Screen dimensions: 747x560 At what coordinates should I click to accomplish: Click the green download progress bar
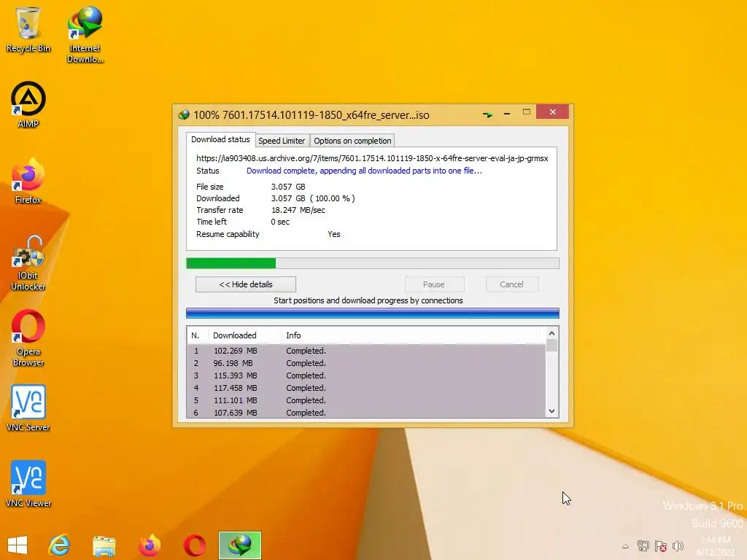click(x=373, y=263)
